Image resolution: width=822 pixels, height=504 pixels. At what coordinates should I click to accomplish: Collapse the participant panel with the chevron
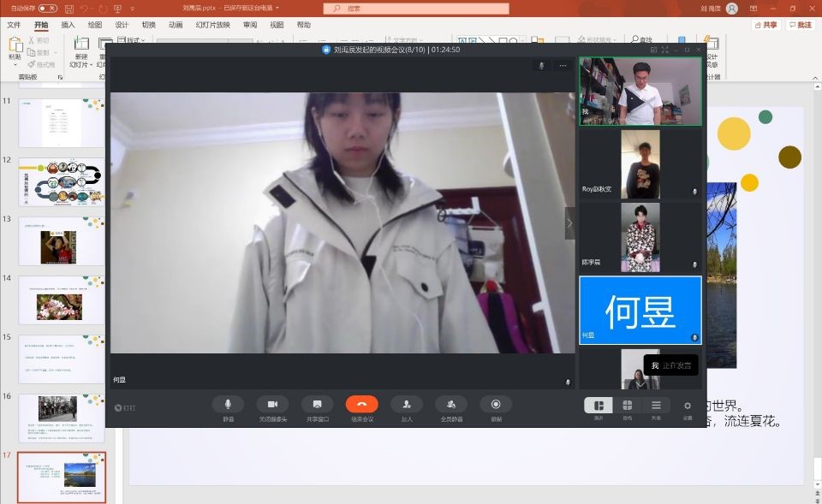tap(570, 223)
